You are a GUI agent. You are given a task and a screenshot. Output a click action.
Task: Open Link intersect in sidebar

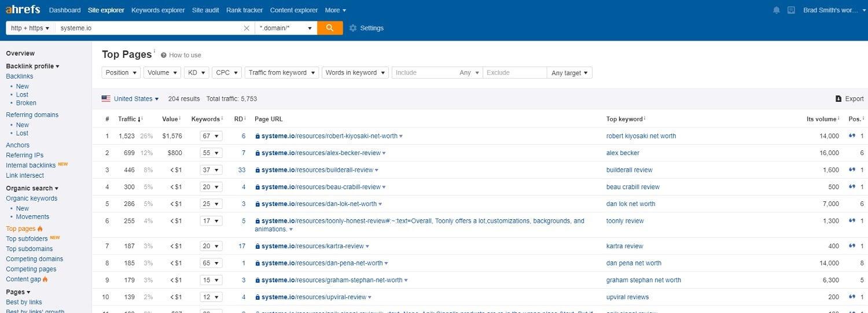[x=25, y=175]
